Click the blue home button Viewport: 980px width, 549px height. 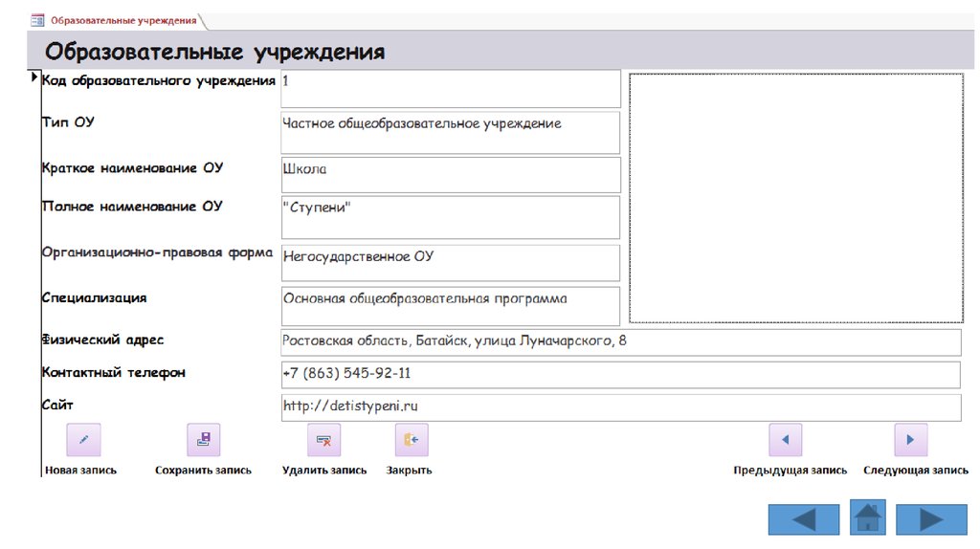(867, 517)
